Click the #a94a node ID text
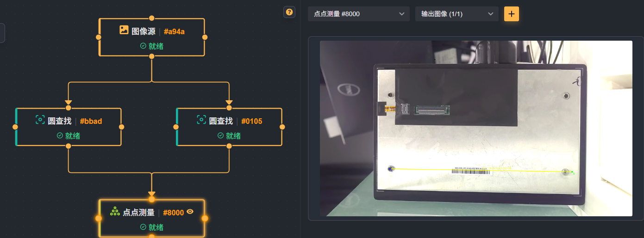 click(174, 31)
